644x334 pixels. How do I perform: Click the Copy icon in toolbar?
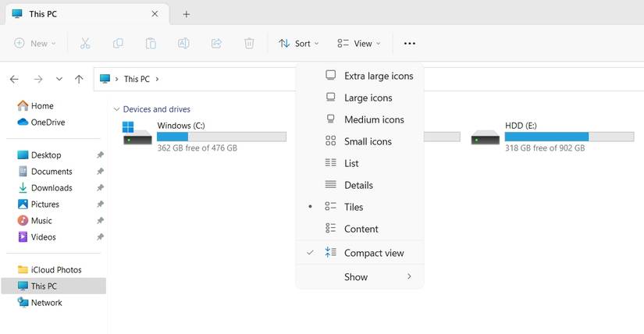pos(119,44)
